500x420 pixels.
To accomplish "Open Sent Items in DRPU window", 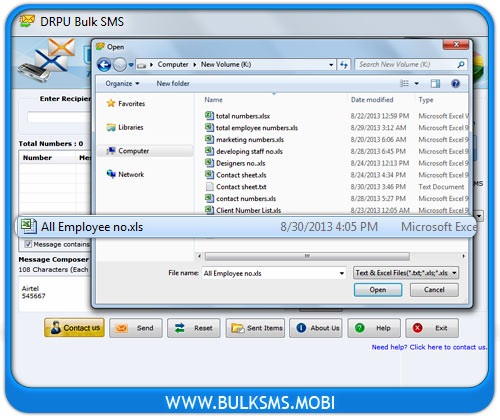I will coord(256,328).
